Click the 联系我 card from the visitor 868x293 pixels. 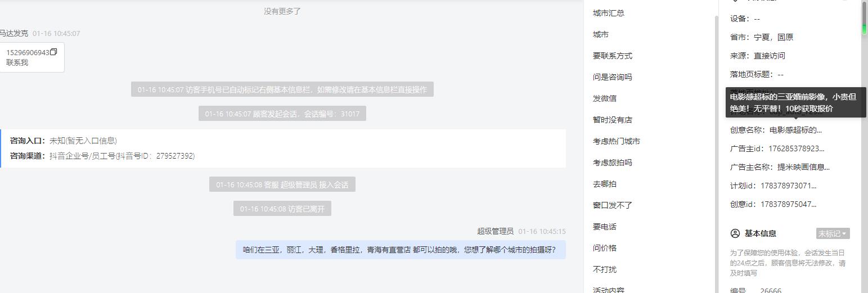click(x=32, y=57)
